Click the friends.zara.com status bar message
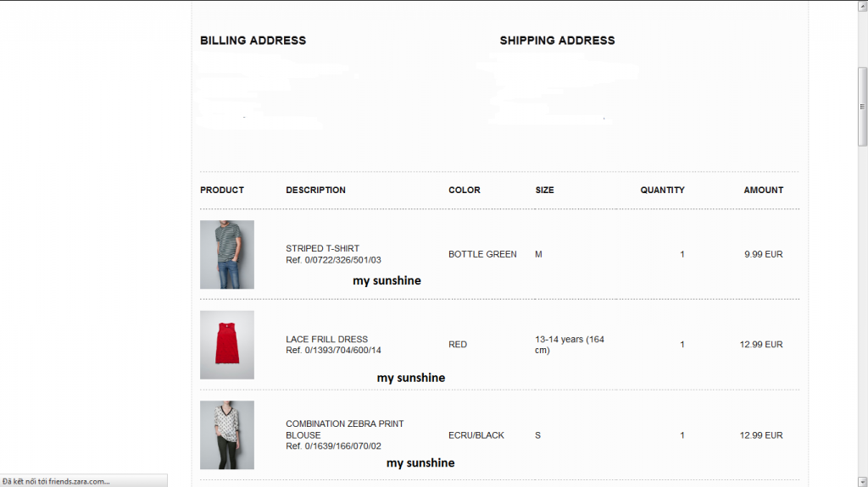Screen dimensions: 868x487 (x=57, y=481)
